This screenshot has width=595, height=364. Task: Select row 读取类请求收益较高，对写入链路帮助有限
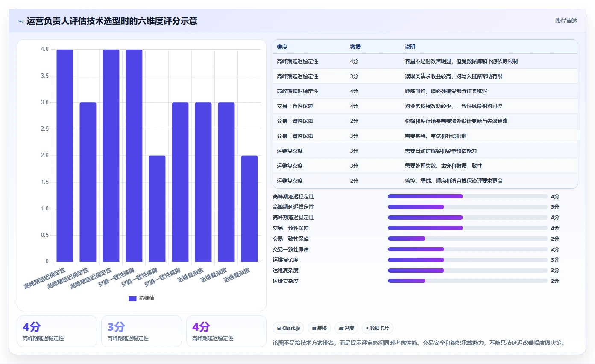pyautogui.click(x=425, y=76)
